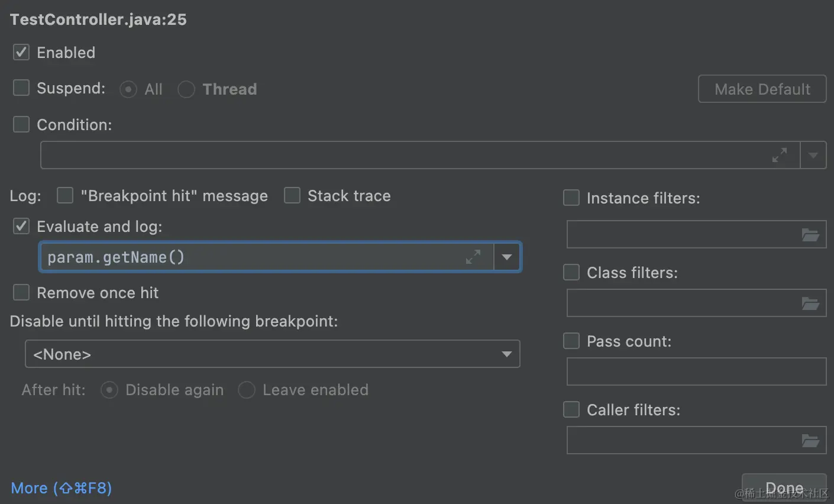Click expand icon in Evaluate and log field
The image size is (834, 504).
(473, 257)
